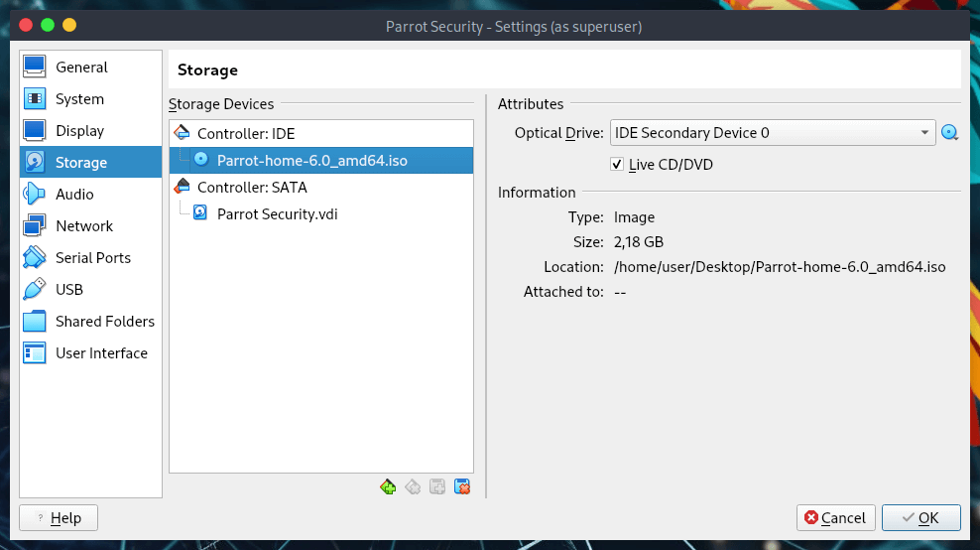Screen dimensions: 980x550
Task: Switch to the Network settings page
Action: [x=84, y=226]
